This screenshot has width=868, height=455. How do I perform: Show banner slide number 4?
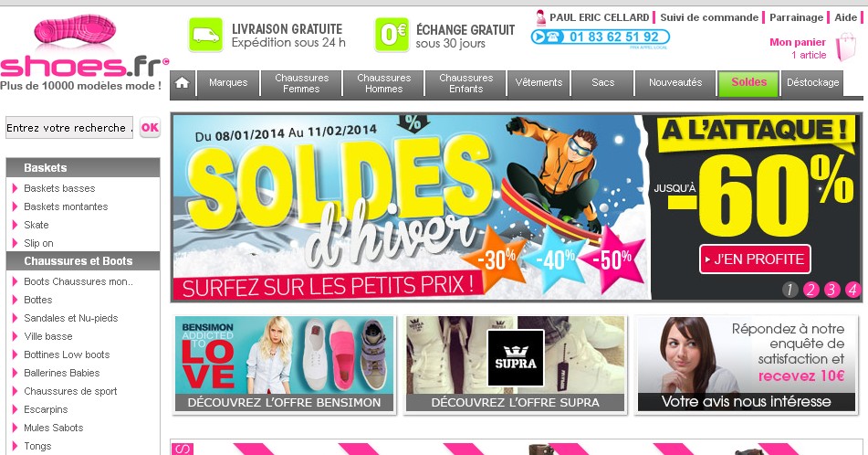(x=852, y=290)
